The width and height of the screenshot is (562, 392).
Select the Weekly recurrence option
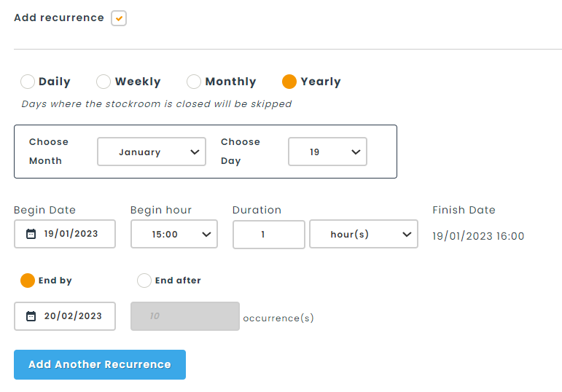click(104, 82)
